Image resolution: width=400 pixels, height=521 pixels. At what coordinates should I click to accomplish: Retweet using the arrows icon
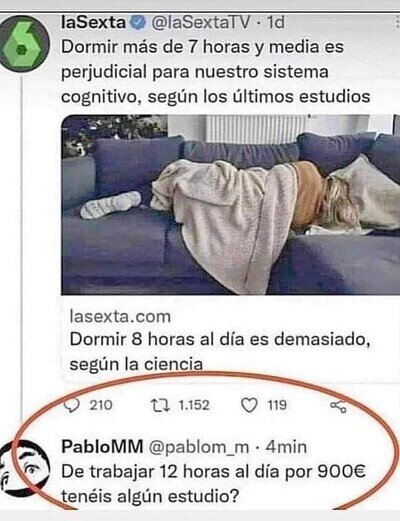click(x=160, y=405)
